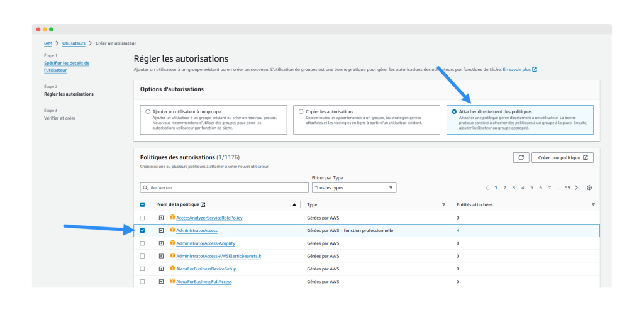Check the AdministratorAccess-AWSElasticBeanstalk checkbox
This screenshot has width=644, height=312.
pyautogui.click(x=143, y=256)
